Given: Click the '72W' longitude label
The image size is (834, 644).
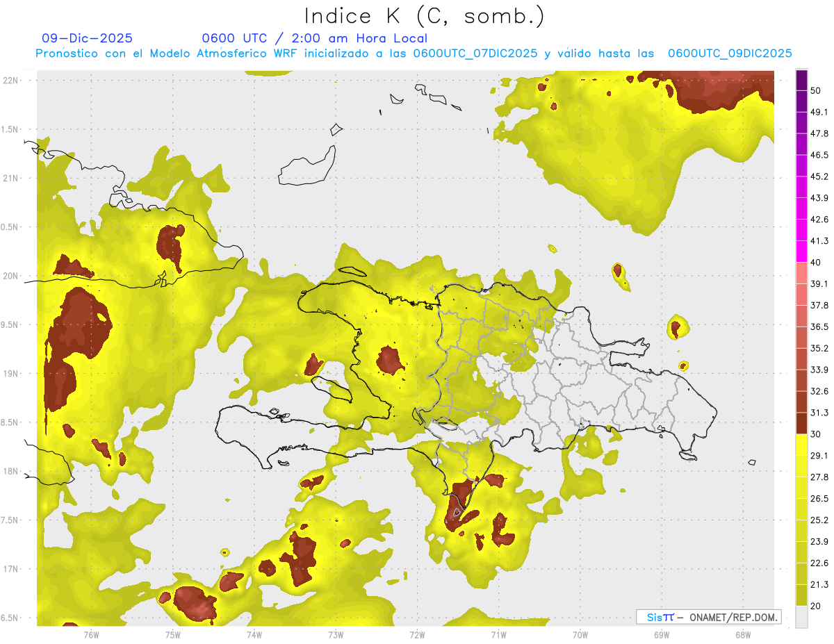Looking at the screenshot, I should click(x=417, y=634).
